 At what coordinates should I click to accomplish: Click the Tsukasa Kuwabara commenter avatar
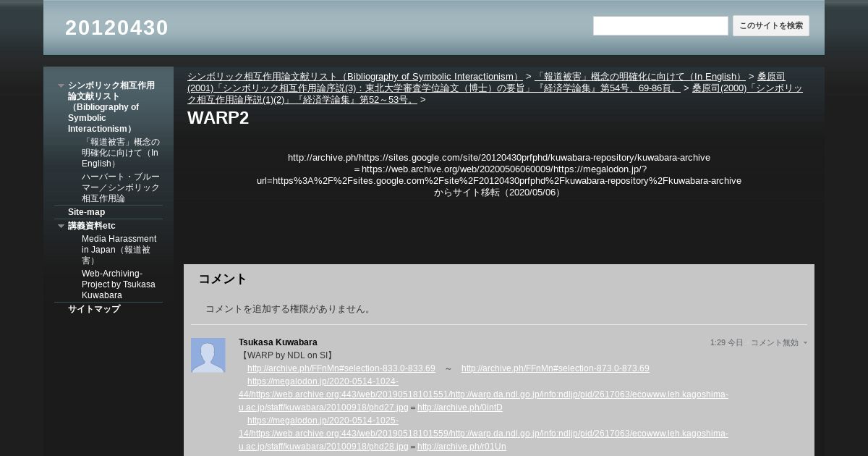click(208, 355)
